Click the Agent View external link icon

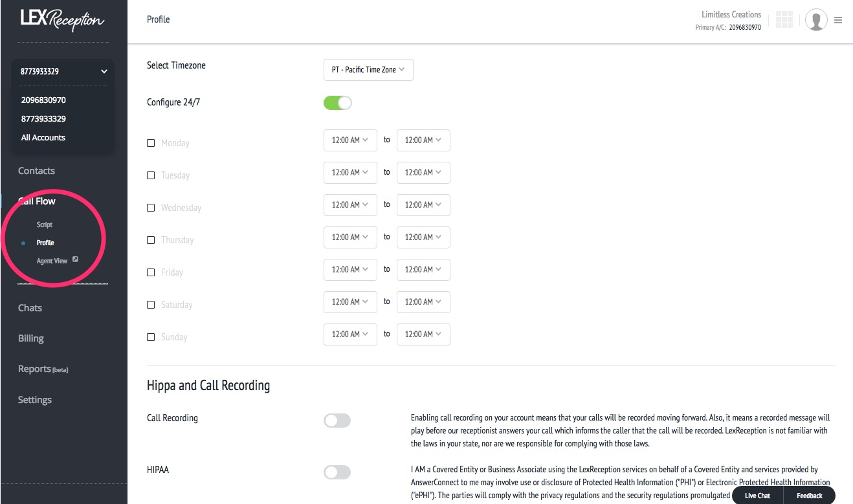coord(75,260)
